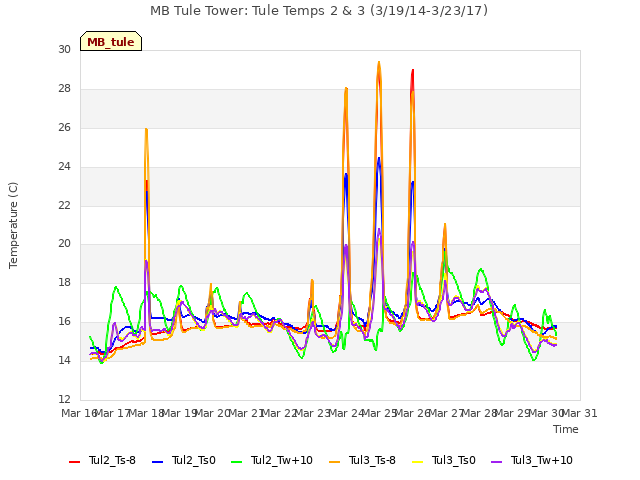Viewport: 640px width, 480px height.
Task: Toggle Tul2_Ts0 legend entry
Action: 184,460
